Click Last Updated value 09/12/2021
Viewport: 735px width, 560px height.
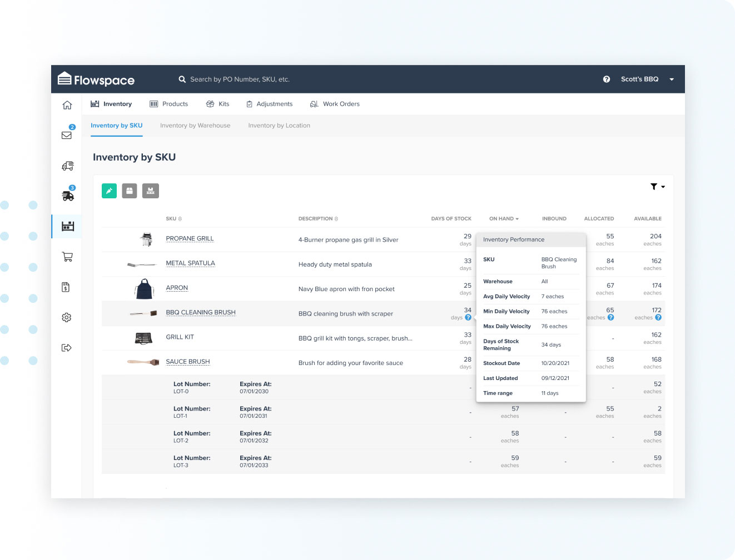pyautogui.click(x=555, y=378)
